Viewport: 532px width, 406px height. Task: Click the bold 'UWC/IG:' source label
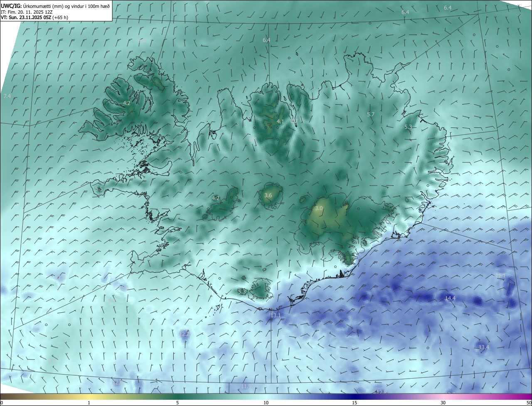(12, 6)
